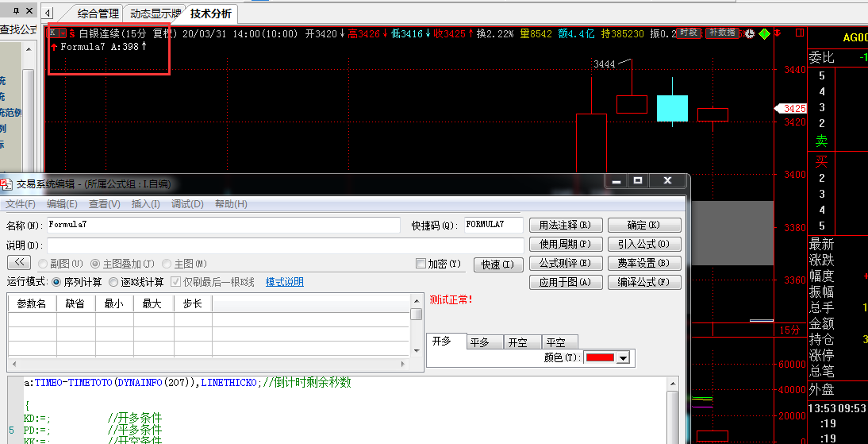
Task: Collapse panel with the << button
Action: 18,263
